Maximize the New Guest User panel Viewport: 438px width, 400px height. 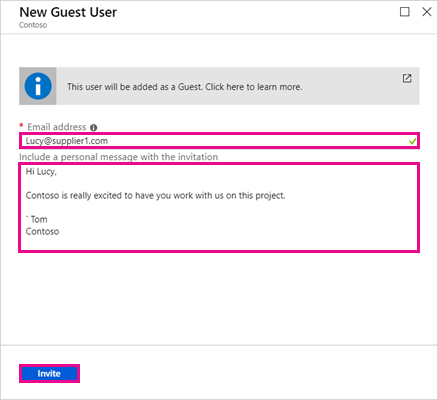pos(405,12)
